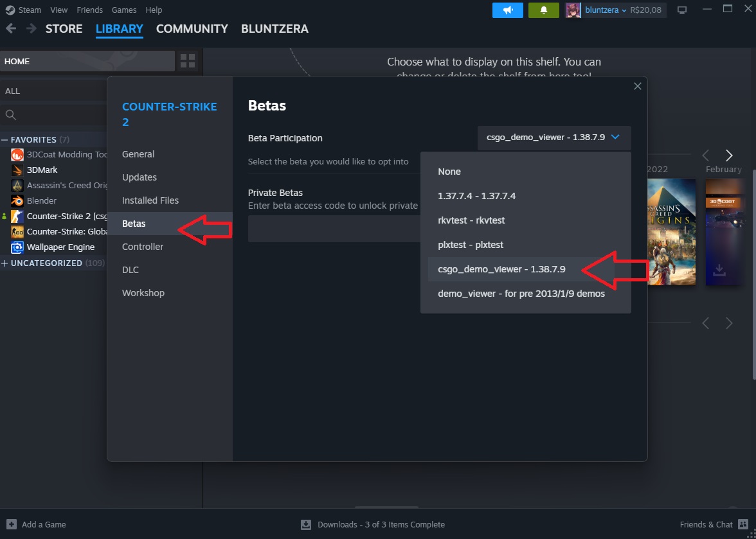The image size is (756, 539).
Task: Click the HOME library button
Action: point(87,61)
